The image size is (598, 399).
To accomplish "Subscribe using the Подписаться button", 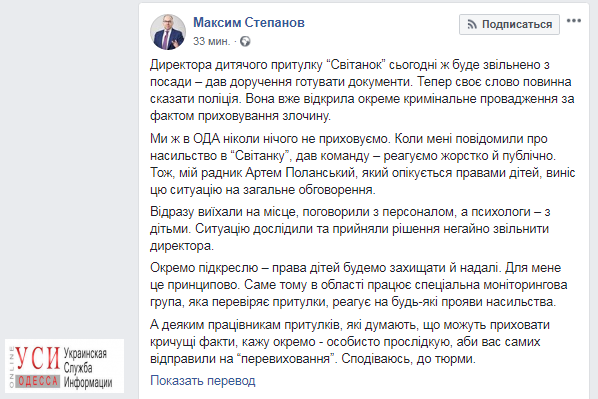I will point(509,24).
